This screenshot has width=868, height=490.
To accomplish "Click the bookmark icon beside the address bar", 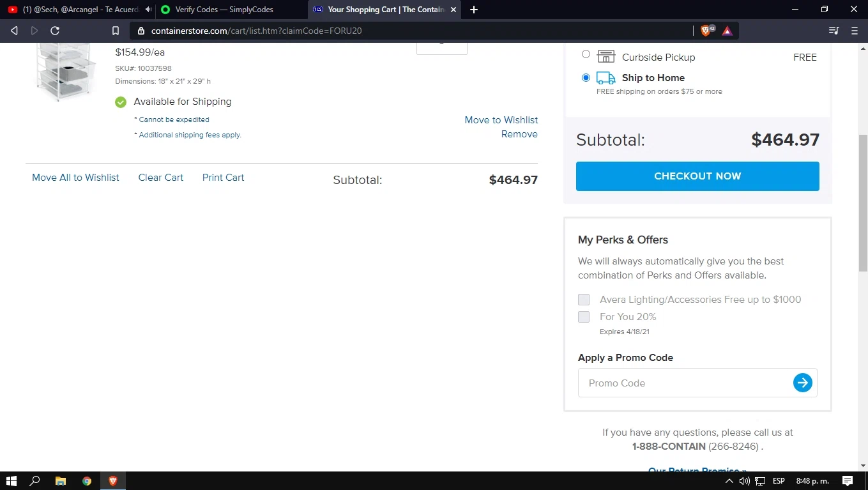I will pos(116,31).
